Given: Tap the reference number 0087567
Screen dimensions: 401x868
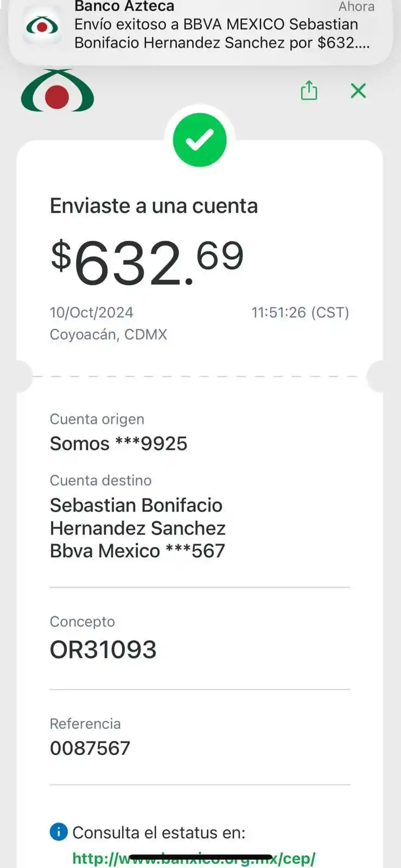Looking at the screenshot, I should click(90, 748).
